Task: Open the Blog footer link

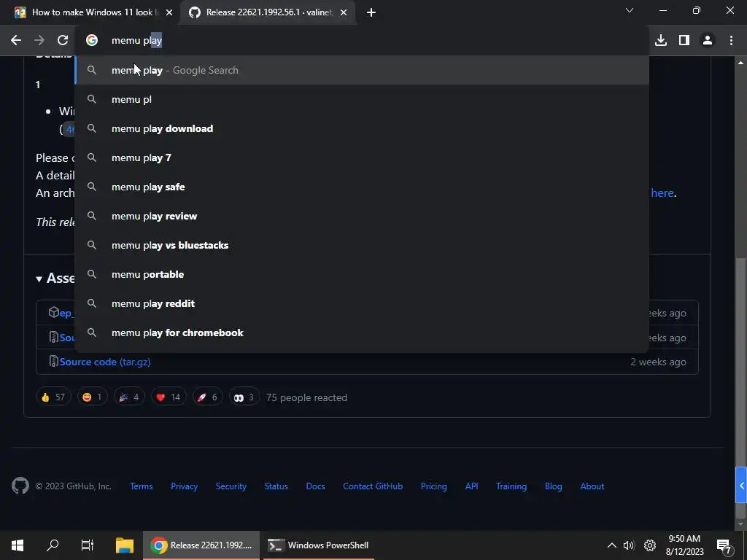Action: tap(554, 486)
